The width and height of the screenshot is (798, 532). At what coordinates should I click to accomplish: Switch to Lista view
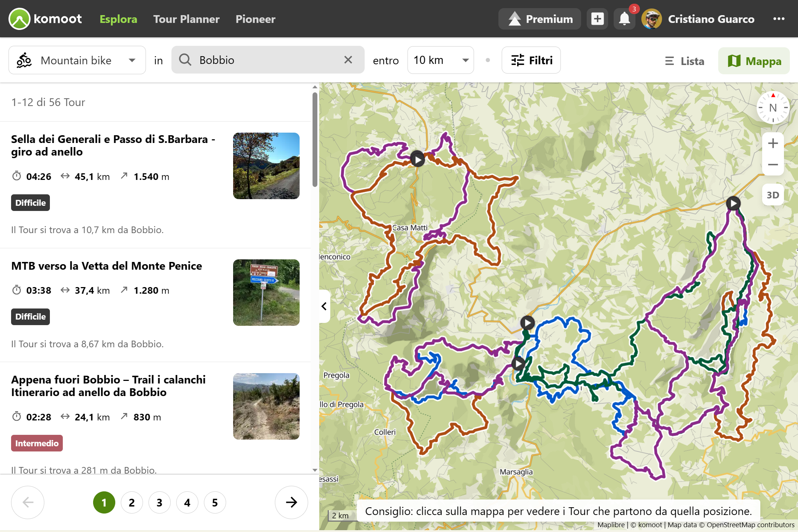(x=685, y=61)
